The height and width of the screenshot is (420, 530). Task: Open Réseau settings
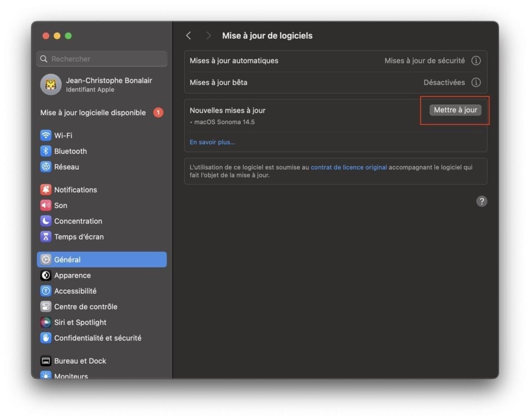tap(46, 167)
